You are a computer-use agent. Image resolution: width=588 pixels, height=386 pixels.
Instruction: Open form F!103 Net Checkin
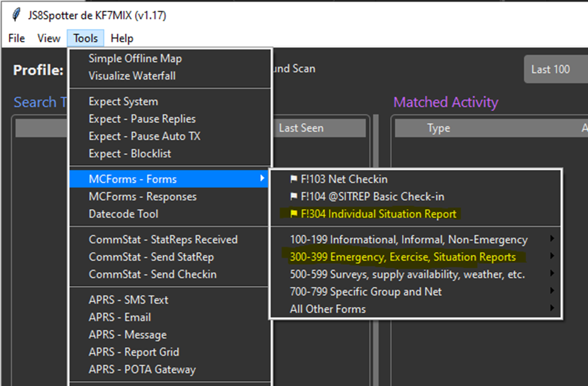416,179
